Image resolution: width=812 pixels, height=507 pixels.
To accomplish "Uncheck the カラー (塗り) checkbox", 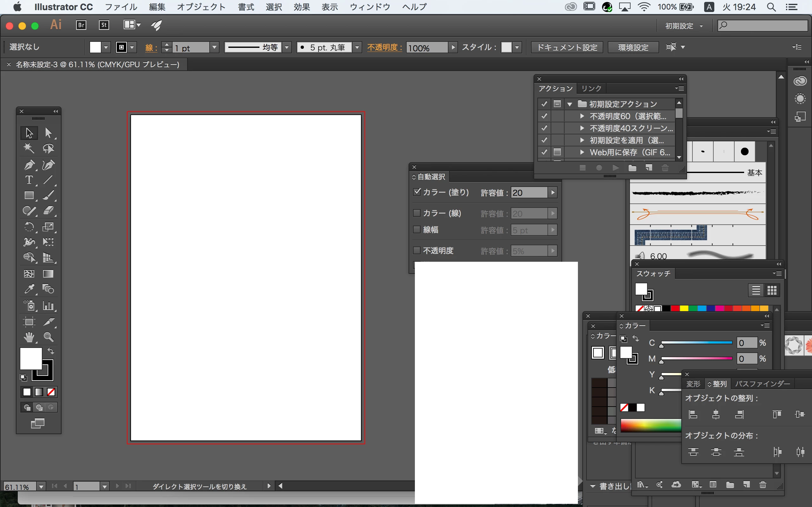I will pos(417,192).
